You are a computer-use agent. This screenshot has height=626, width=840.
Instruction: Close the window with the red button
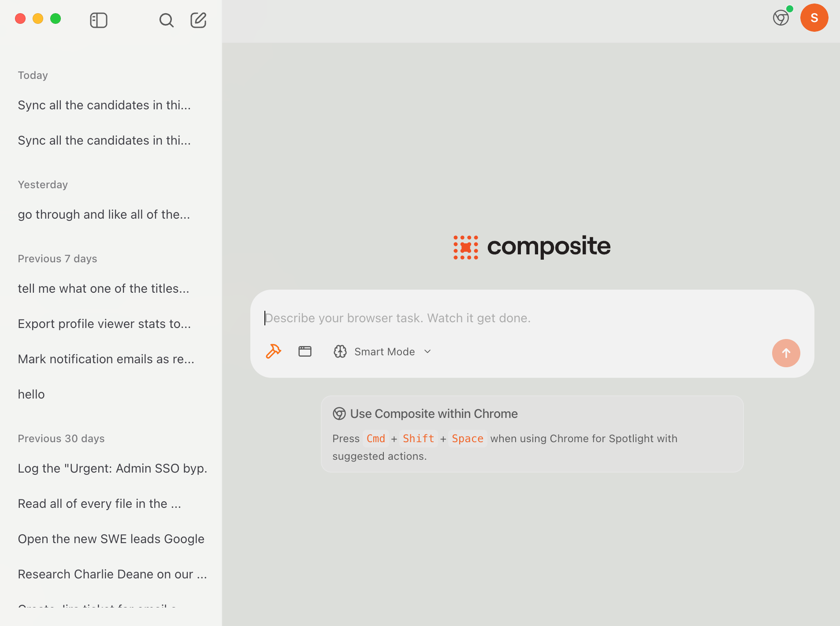20,19
